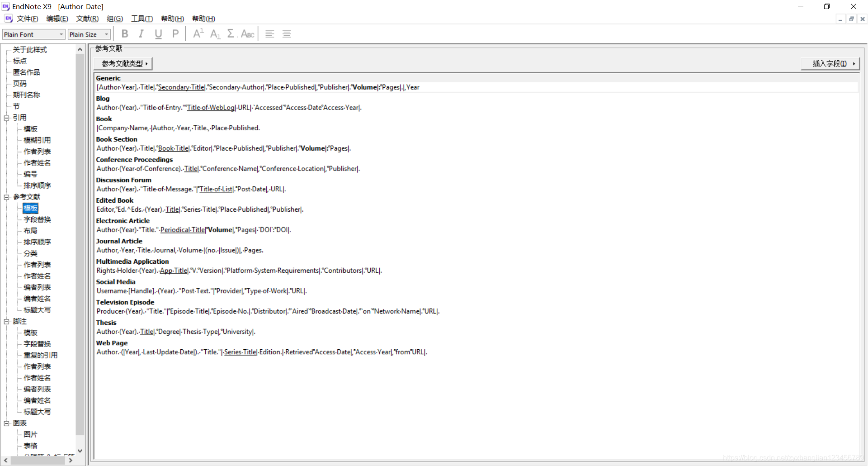The image size is (868, 466).
Task: Open 插入字段 dropdown button
Action: click(830, 64)
